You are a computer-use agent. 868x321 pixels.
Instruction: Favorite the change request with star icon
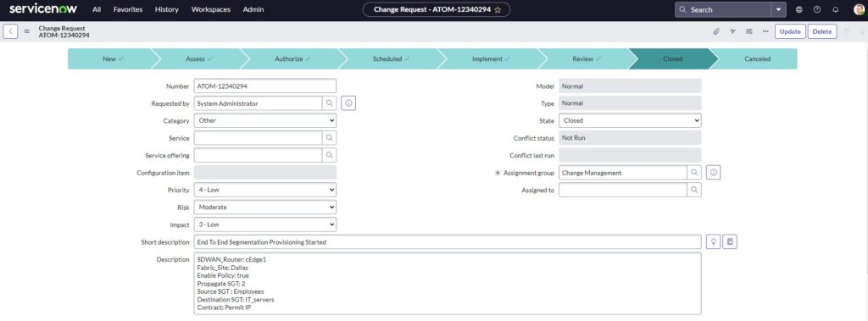pos(498,9)
